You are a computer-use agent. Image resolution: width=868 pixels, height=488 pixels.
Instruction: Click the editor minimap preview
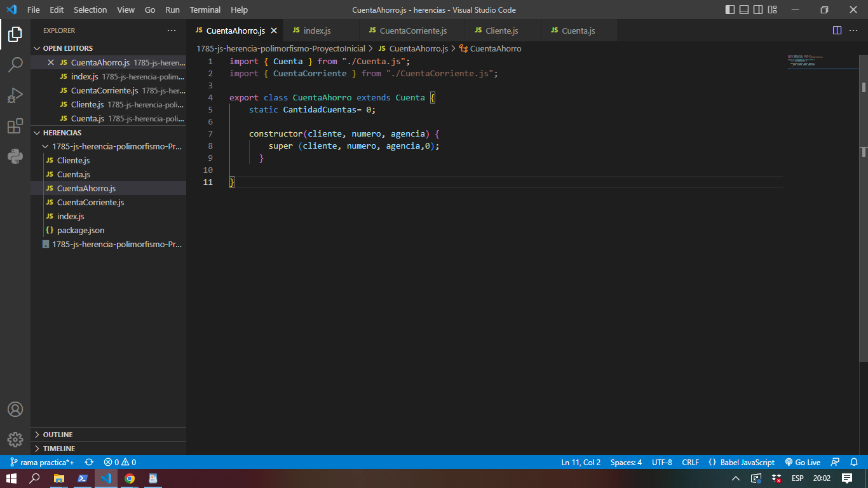(822, 63)
